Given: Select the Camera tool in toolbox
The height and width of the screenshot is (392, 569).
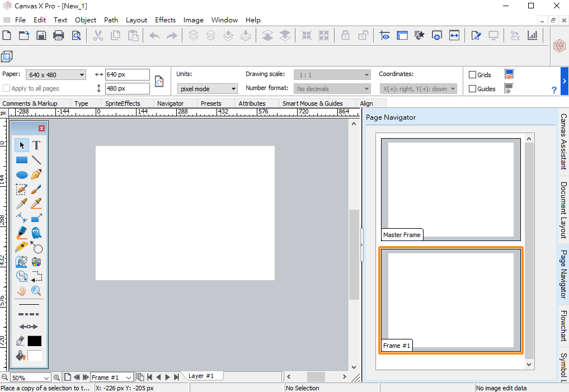Looking at the screenshot, I should pyautogui.click(x=36, y=262).
